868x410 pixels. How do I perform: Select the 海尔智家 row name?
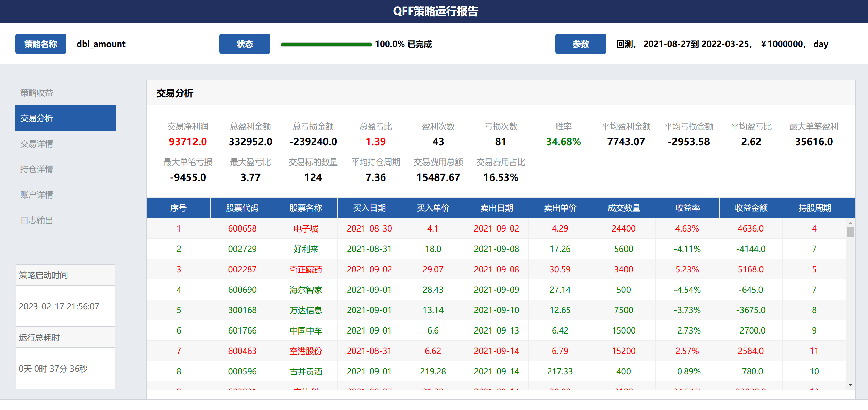coord(306,290)
